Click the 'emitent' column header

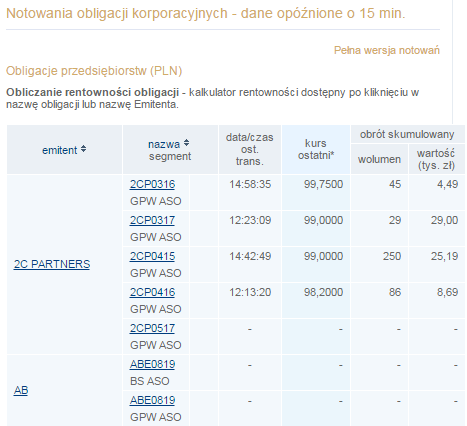tap(64, 150)
